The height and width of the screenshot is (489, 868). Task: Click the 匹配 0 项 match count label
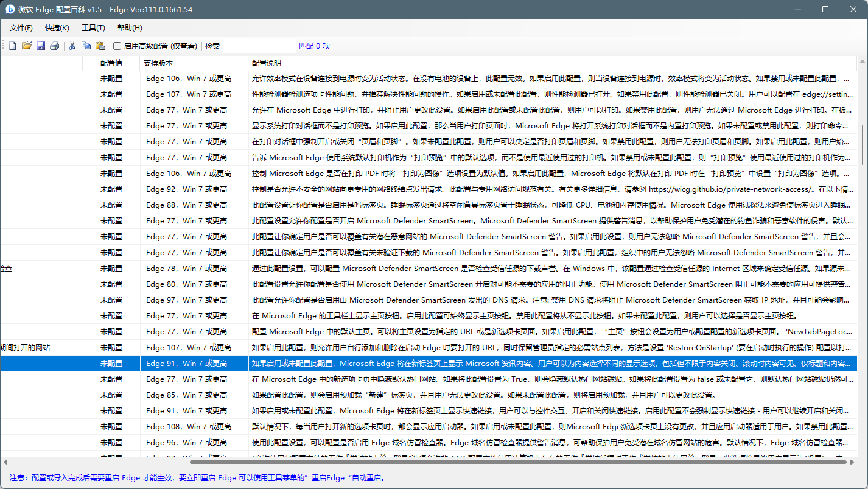[315, 46]
